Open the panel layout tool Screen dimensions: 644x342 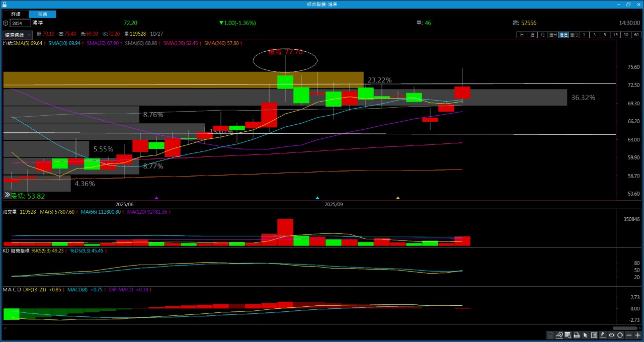[x=594, y=335]
